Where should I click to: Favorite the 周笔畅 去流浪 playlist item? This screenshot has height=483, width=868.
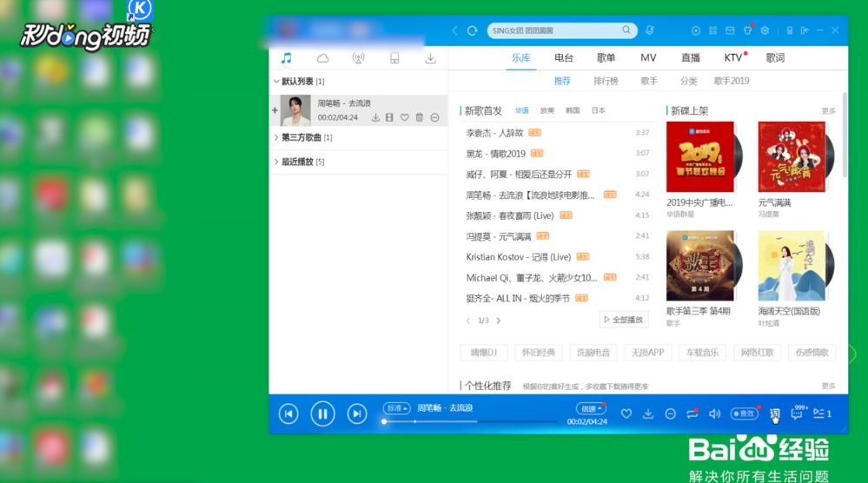pos(405,117)
